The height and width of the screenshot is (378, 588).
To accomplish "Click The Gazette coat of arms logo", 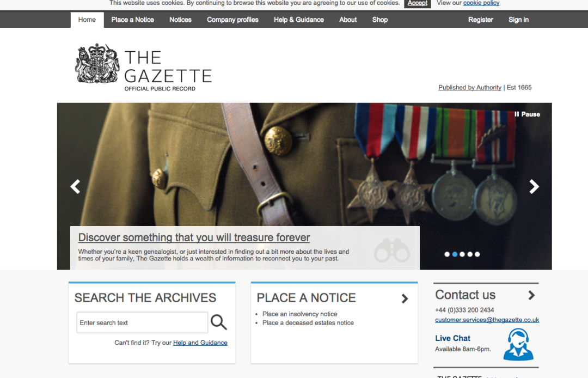I will tap(96, 65).
